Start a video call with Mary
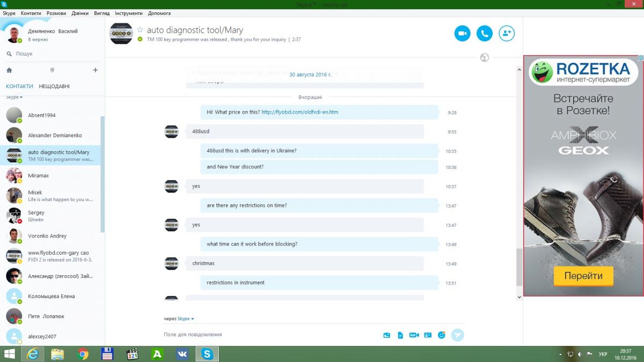The height and width of the screenshot is (362, 644). 462,33
